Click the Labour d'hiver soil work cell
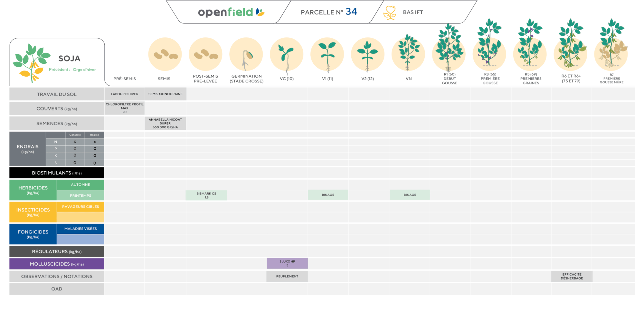Image resolution: width=644 pixels, height=322 pixels. click(x=124, y=94)
